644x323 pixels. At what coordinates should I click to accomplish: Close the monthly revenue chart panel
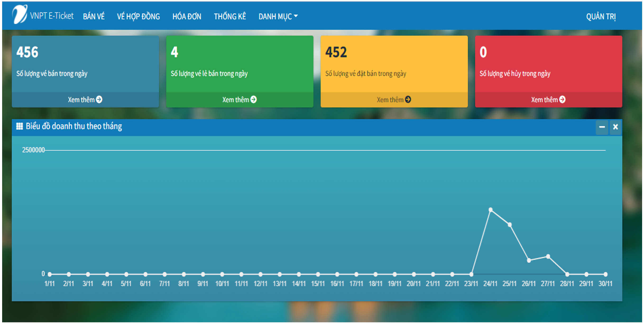pos(615,127)
